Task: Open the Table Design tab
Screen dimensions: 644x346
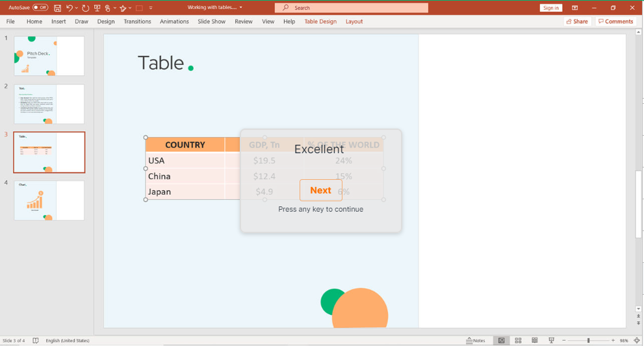Action: click(320, 21)
